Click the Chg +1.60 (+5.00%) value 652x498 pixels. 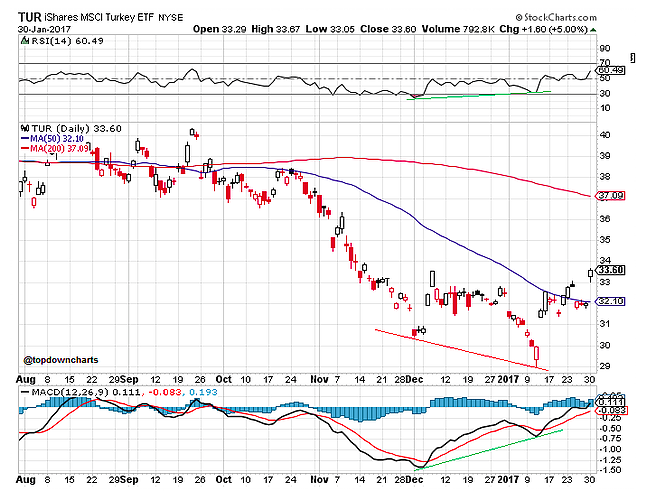coord(543,29)
